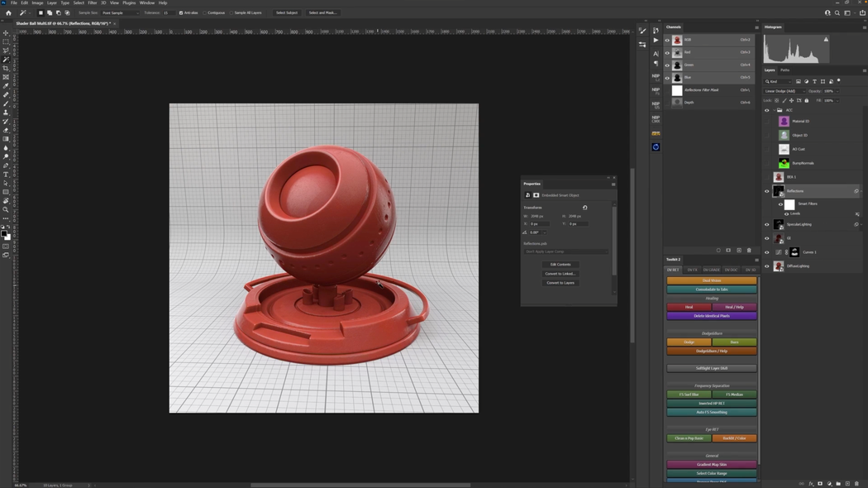Open the Filter menu

[93, 2]
